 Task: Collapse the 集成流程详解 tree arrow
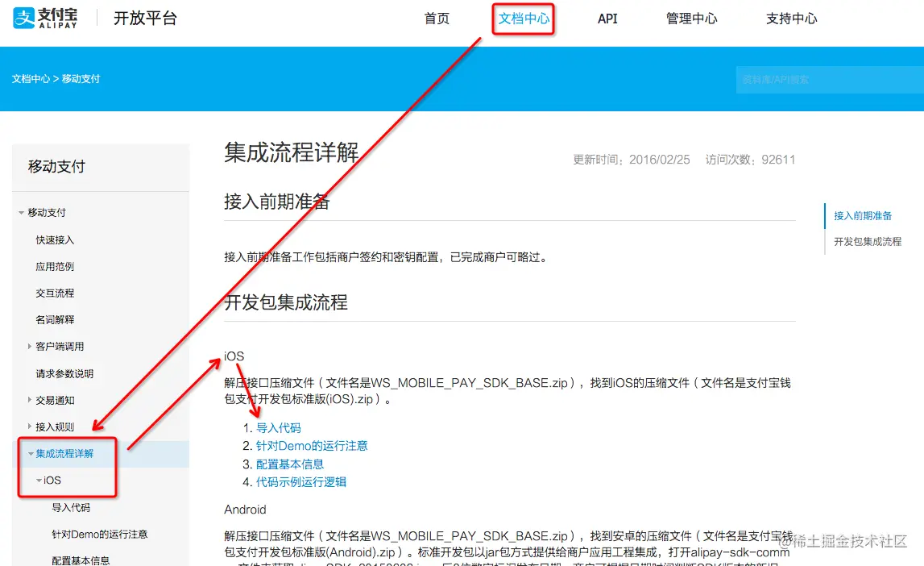tap(31, 454)
